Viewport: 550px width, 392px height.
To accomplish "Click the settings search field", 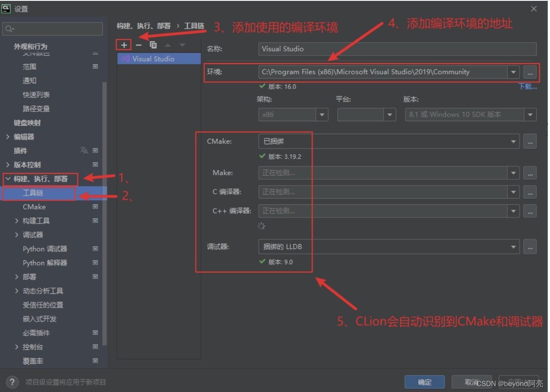I will coord(52,29).
